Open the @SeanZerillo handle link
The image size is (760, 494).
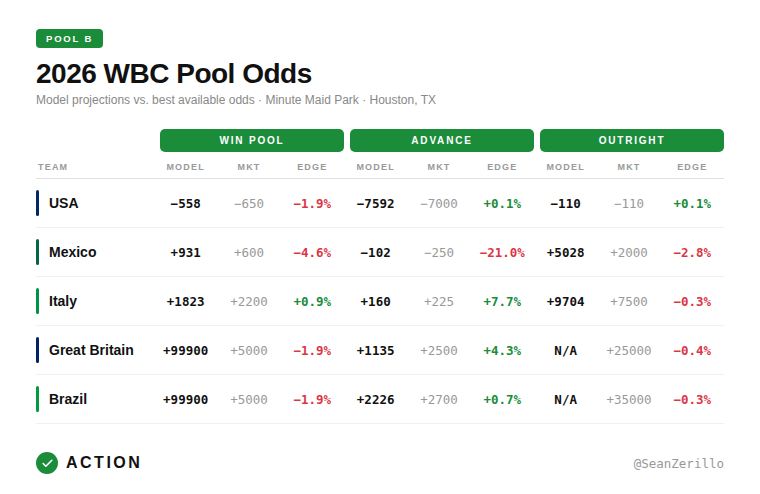click(x=678, y=464)
